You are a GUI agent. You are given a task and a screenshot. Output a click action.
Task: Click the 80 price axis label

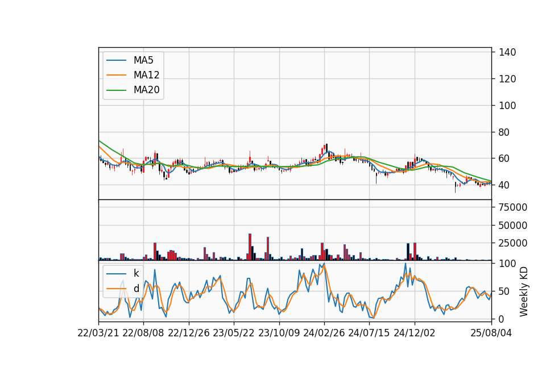(504, 132)
